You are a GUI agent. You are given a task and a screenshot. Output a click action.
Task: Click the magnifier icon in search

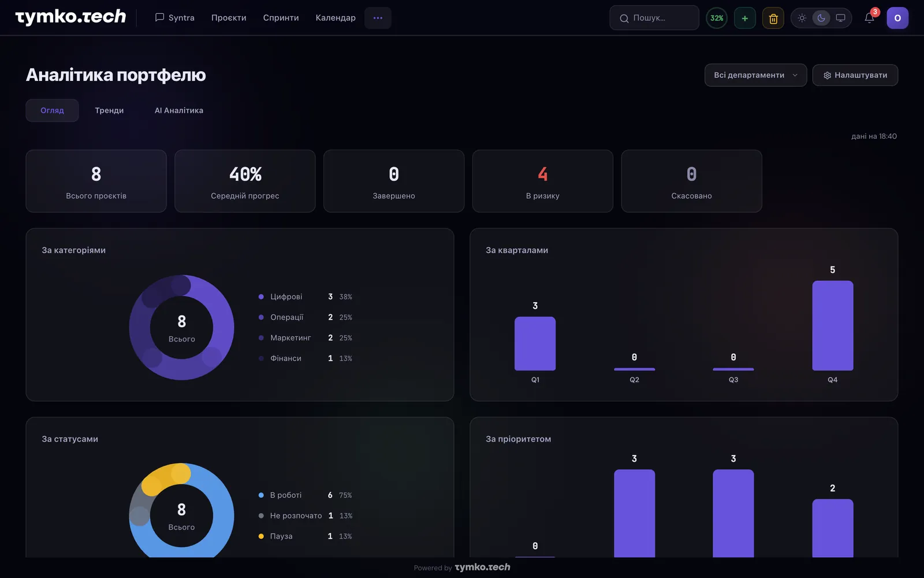coord(624,18)
